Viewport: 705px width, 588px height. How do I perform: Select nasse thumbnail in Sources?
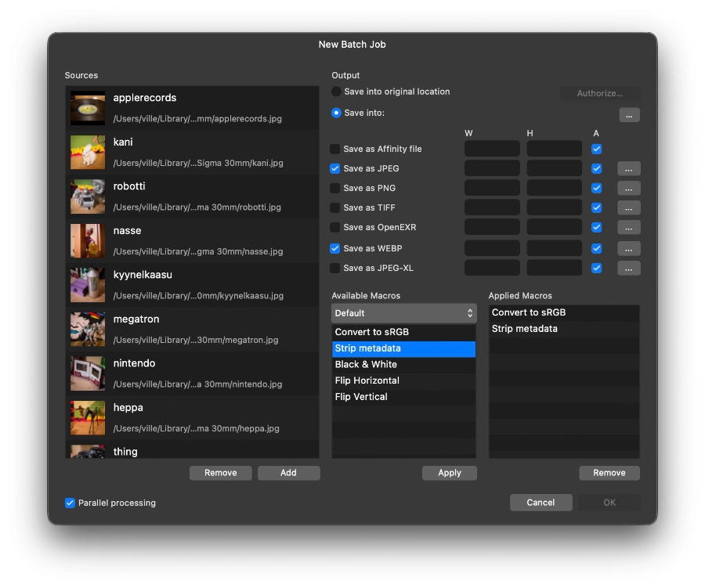coord(88,241)
